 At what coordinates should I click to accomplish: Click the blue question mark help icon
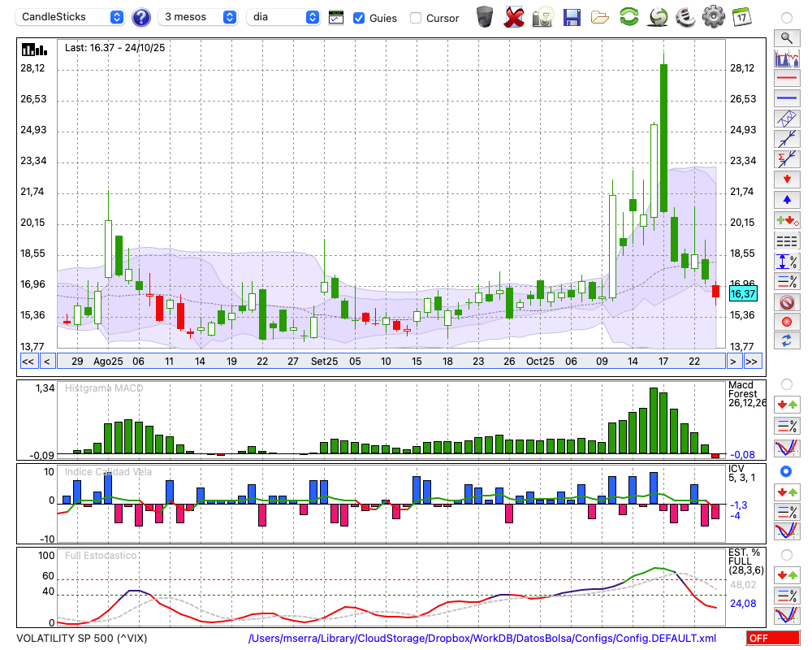[x=141, y=17]
